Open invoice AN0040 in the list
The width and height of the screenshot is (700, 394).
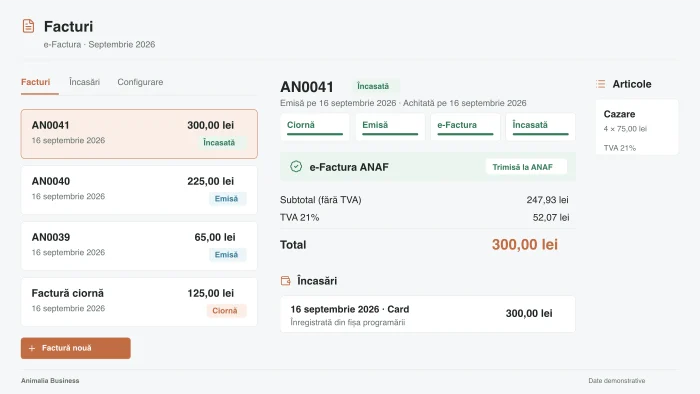click(x=139, y=190)
